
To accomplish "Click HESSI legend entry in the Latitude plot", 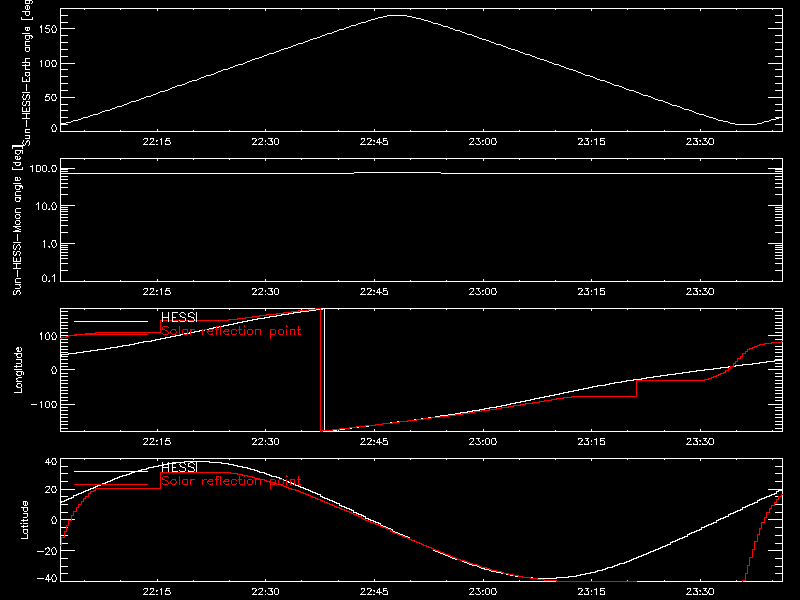I will pyautogui.click(x=179, y=467).
